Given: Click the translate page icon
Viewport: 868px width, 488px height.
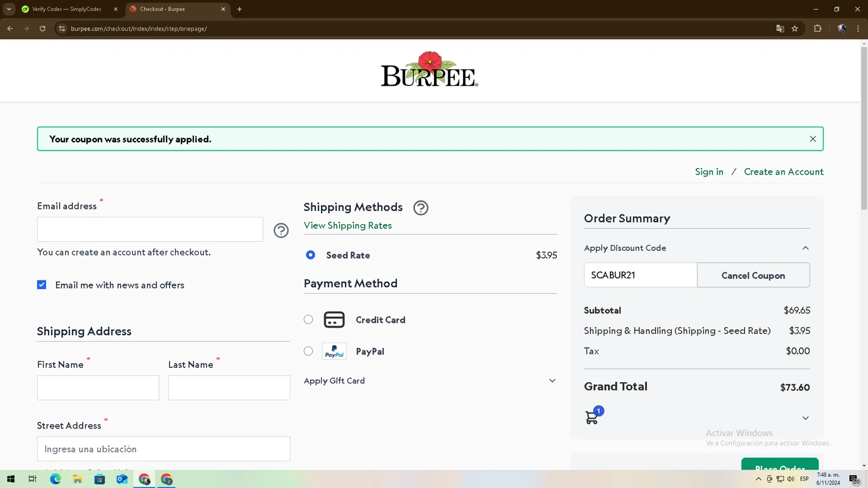Looking at the screenshot, I should (780, 28).
